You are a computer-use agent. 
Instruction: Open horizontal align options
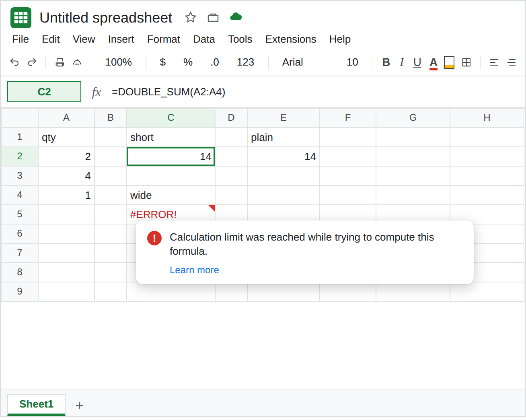[x=494, y=62]
